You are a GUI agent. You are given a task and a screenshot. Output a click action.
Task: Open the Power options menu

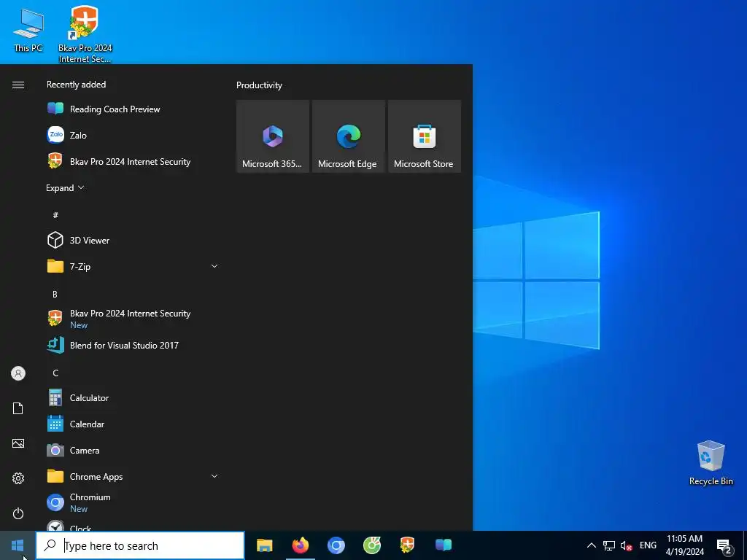(18, 513)
